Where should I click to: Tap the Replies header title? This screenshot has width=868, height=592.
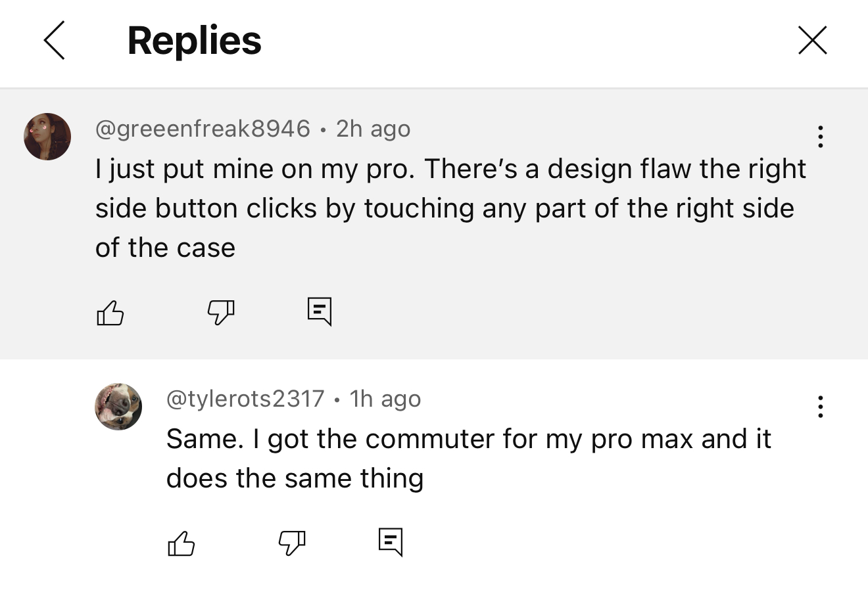[194, 40]
